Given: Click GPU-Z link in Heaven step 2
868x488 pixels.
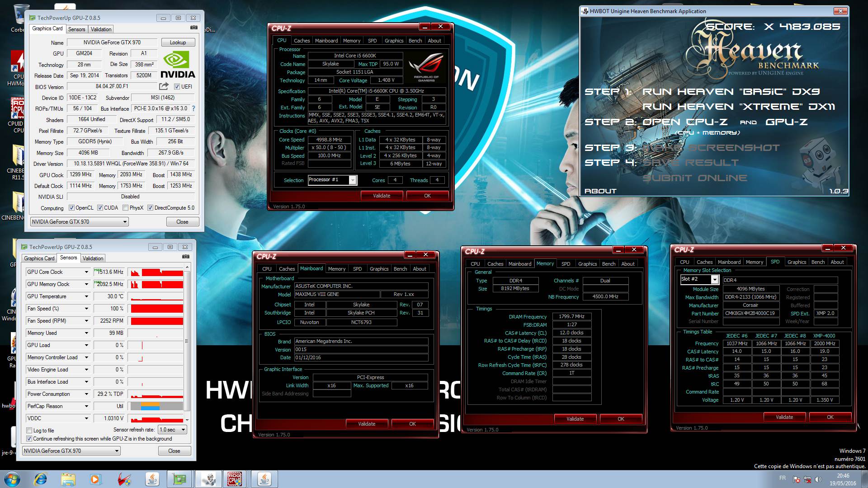Looking at the screenshot, I should coord(787,122).
